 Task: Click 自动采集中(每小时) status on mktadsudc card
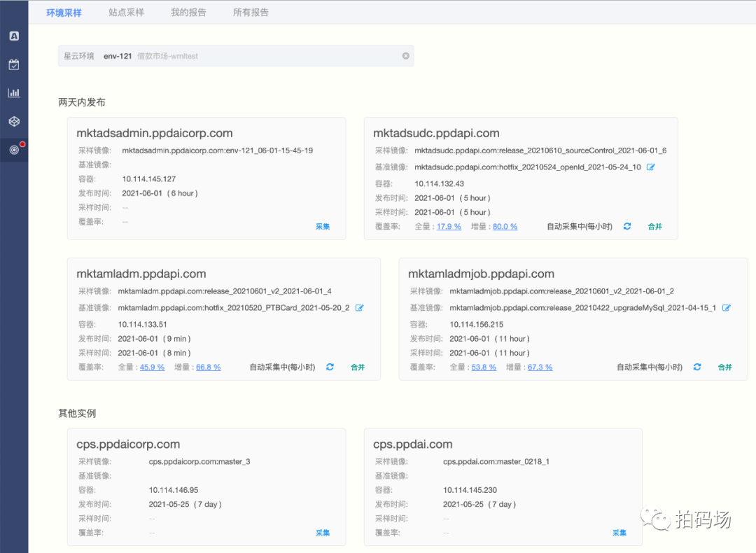(x=580, y=227)
